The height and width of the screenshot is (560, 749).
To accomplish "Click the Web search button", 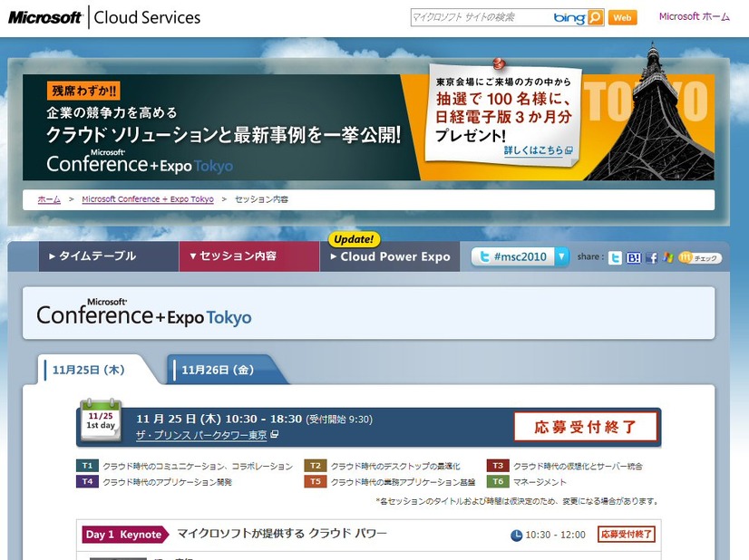I will [x=622, y=17].
